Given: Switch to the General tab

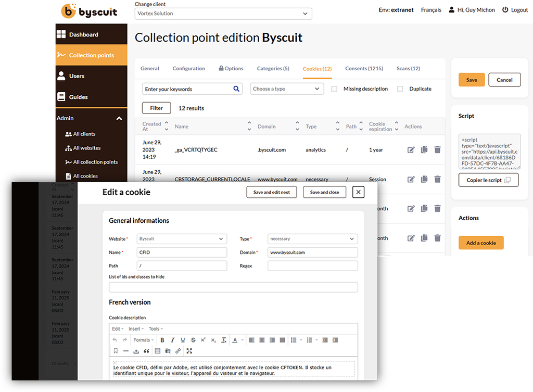Looking at the screenshot, I should point(150,68).
